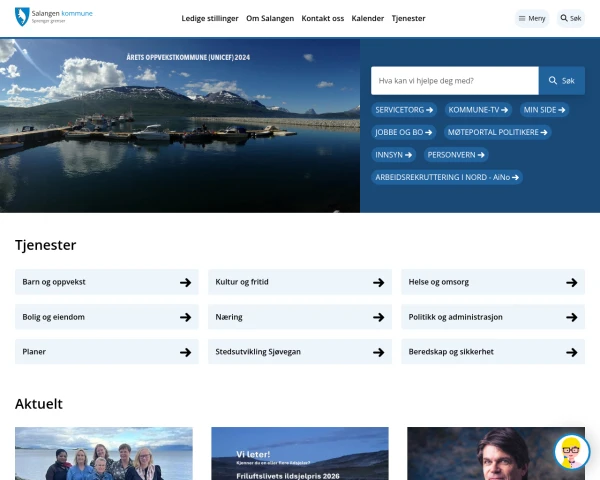This screenshot has width=600, height=480.
Task: Click the blue Søk search button
Action: (562, 81)
